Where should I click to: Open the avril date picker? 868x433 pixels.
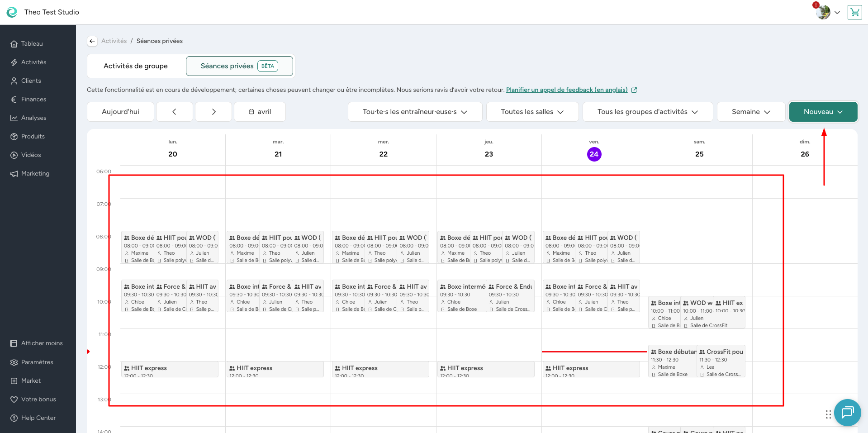(x=260, y=112)
